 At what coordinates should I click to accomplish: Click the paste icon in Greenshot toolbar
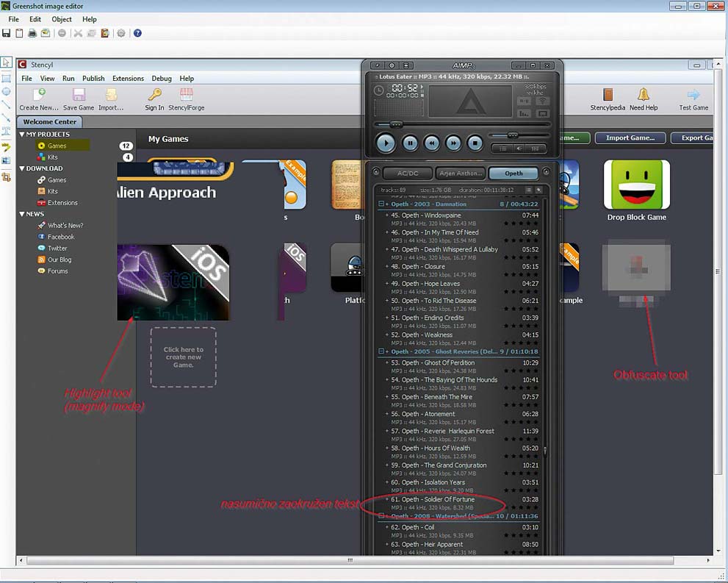(x=105, y=33)
